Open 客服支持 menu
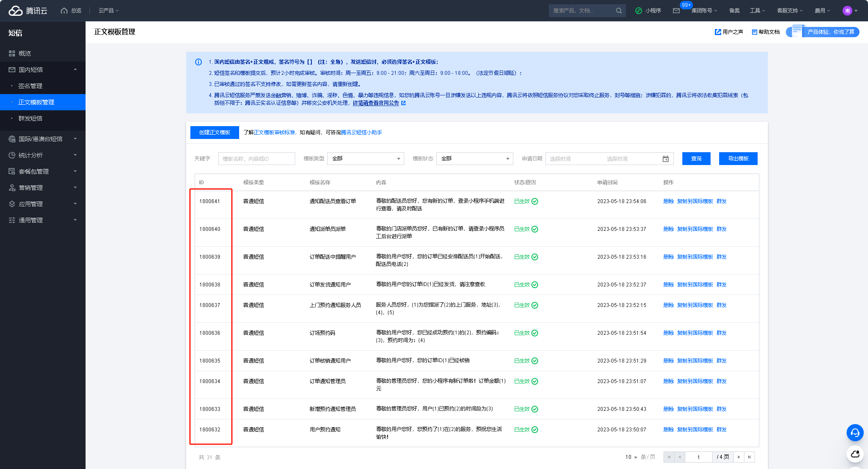The image size is (868, 469). [790, 11]
